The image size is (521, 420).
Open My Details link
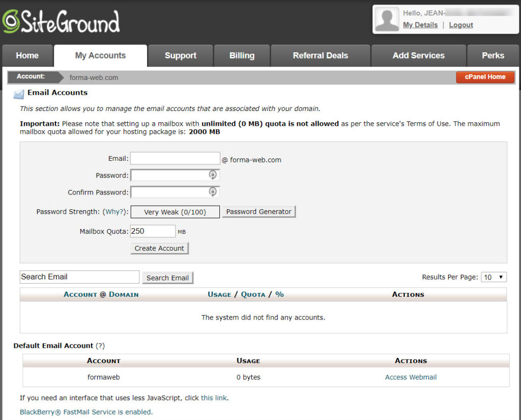click(420, 25)
